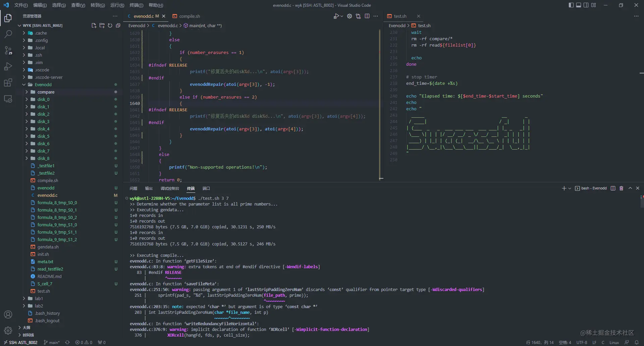The height and width of the screenshot is (346, 644).
Task: Refresh the explorer file tree
Action: click(x=110, y=25)
